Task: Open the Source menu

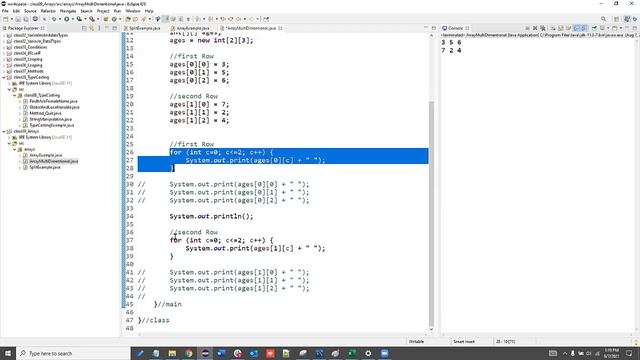Action: pyautogui.click(x=30, y=11)
